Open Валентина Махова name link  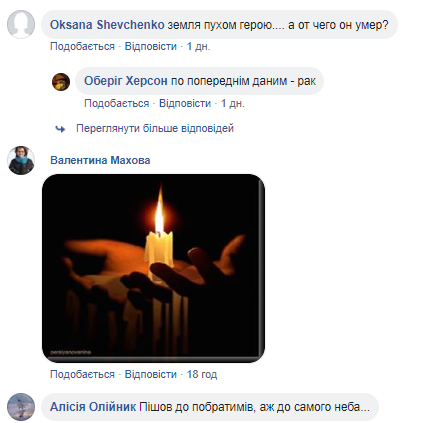(x=100, y=160)
